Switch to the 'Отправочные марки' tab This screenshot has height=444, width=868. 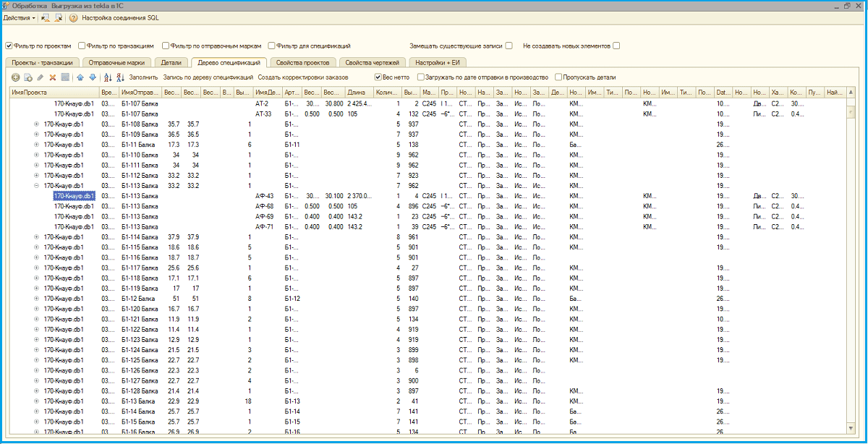click(x=116, y=63)
